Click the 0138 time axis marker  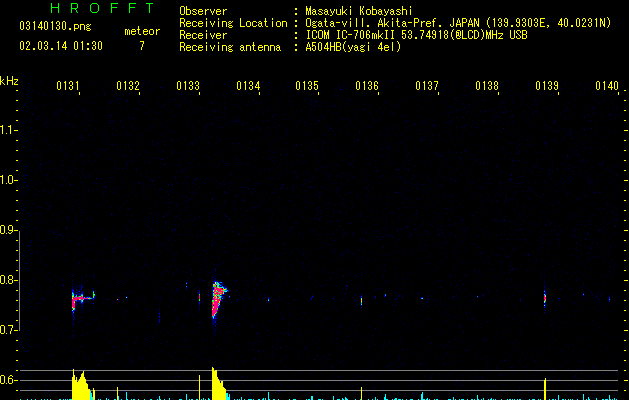[487, 86]
